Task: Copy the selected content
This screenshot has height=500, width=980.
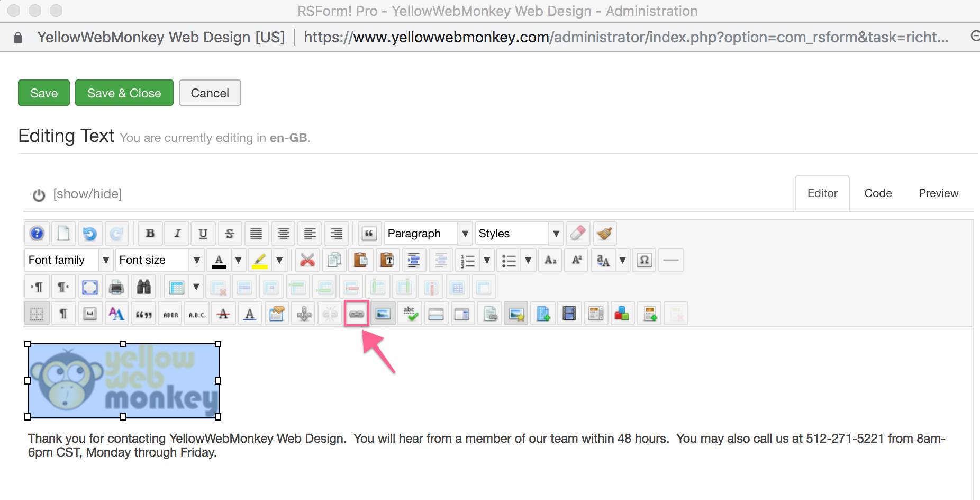Action: click(x=334, y=260)
